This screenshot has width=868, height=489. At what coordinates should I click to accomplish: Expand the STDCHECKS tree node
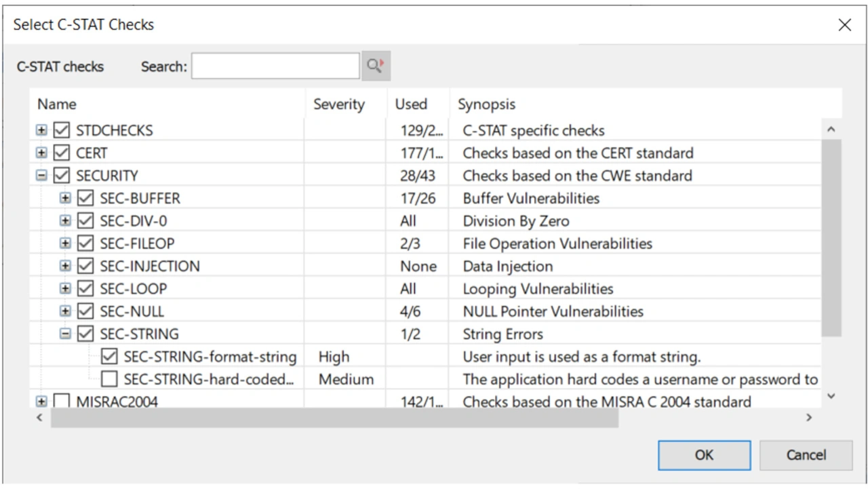point(42,130)
